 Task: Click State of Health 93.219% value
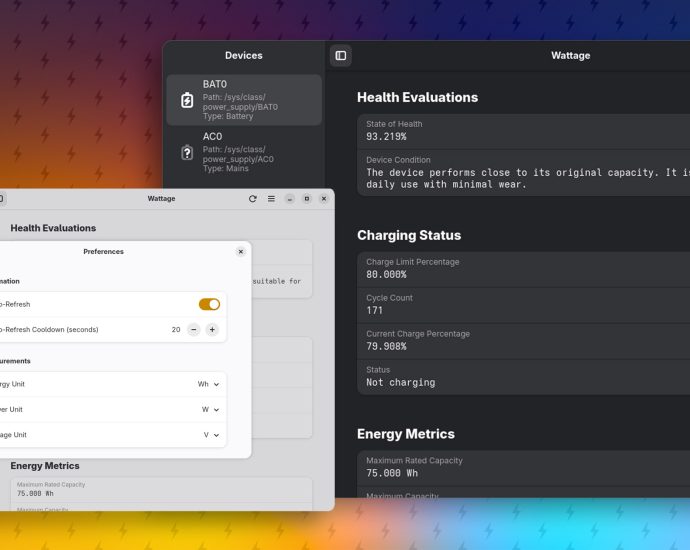click(386, 136)
